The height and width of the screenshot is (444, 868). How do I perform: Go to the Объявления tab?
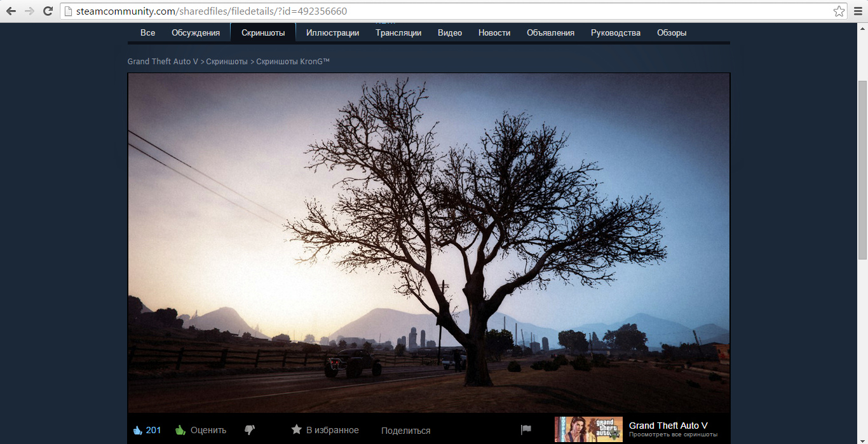[550, 33]
